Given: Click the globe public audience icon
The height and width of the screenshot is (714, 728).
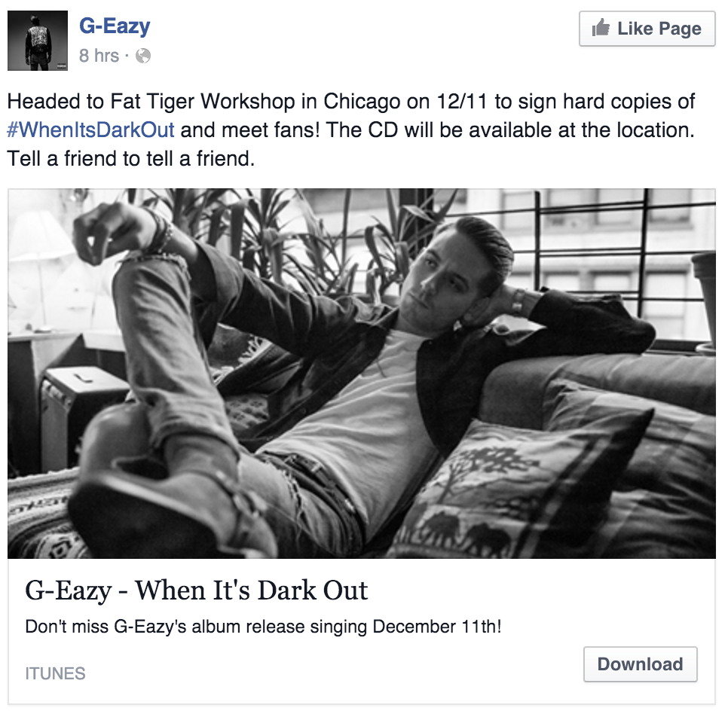Looking at the screenshot, I should (x=143, y=56).
